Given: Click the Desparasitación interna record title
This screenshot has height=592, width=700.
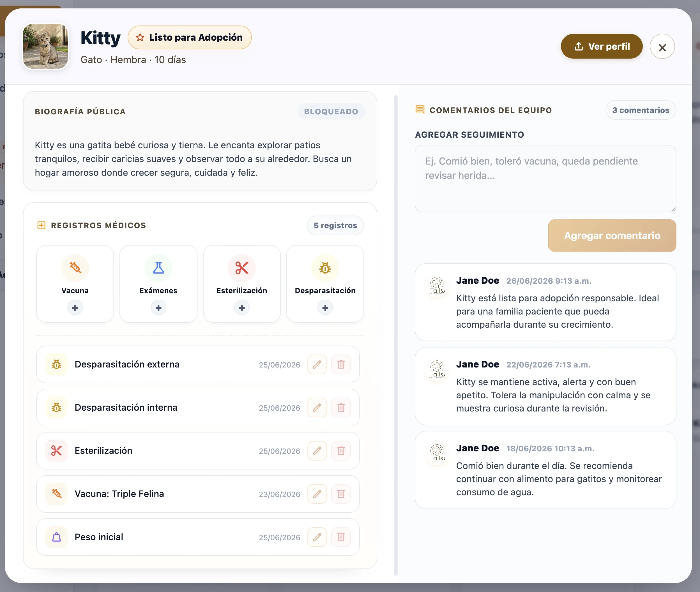Looking at the screenshot, I should (x=126, y=408).
